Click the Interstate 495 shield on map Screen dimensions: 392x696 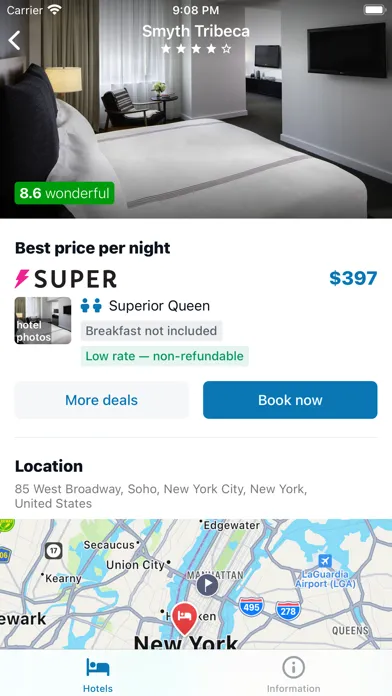(x=251, y=607)
